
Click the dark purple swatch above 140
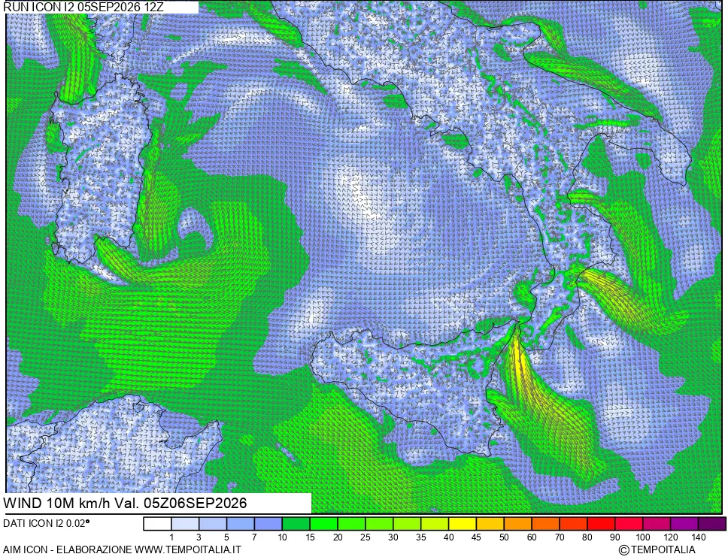tap(712, 524)
